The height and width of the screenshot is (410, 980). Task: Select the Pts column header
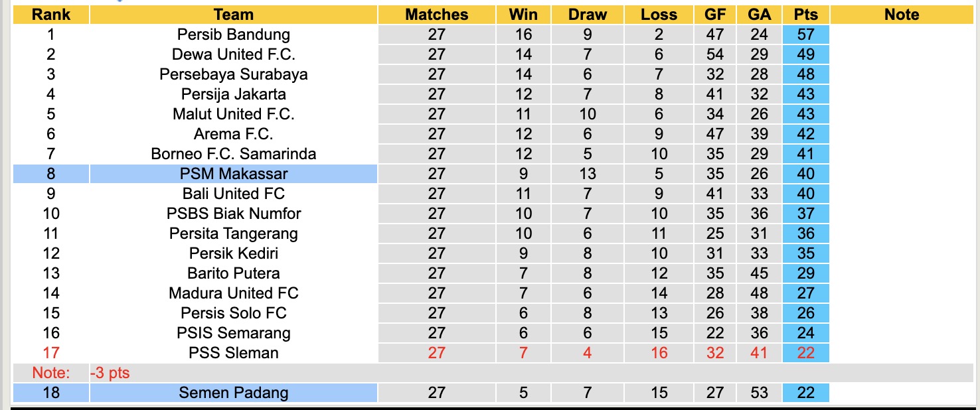pyautogui.click(x=805, y=15)
